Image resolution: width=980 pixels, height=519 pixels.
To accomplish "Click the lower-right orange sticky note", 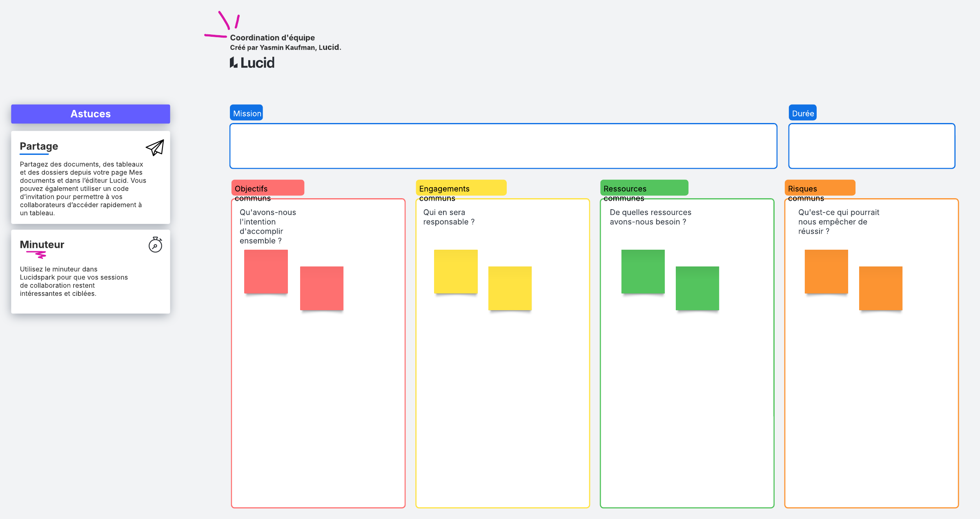I will [x=880, y=288].
